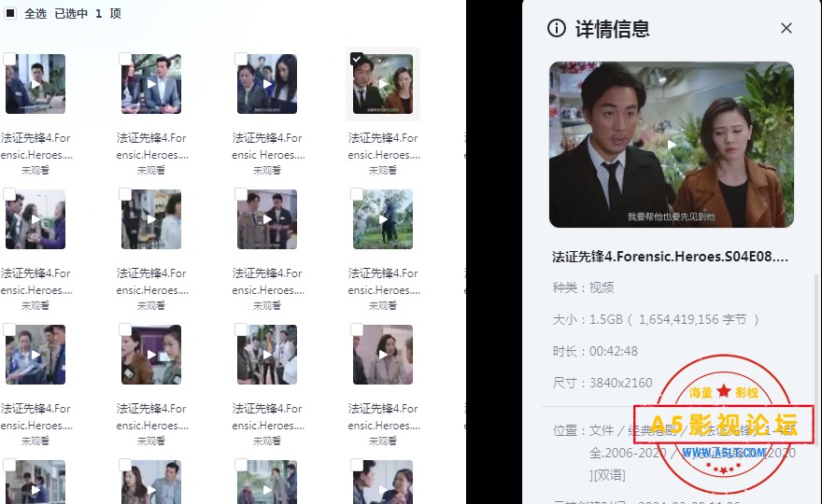This screenshot has height=504, width=822.
Task: Check the box on first row's third video
Action: tap(241, 59)
